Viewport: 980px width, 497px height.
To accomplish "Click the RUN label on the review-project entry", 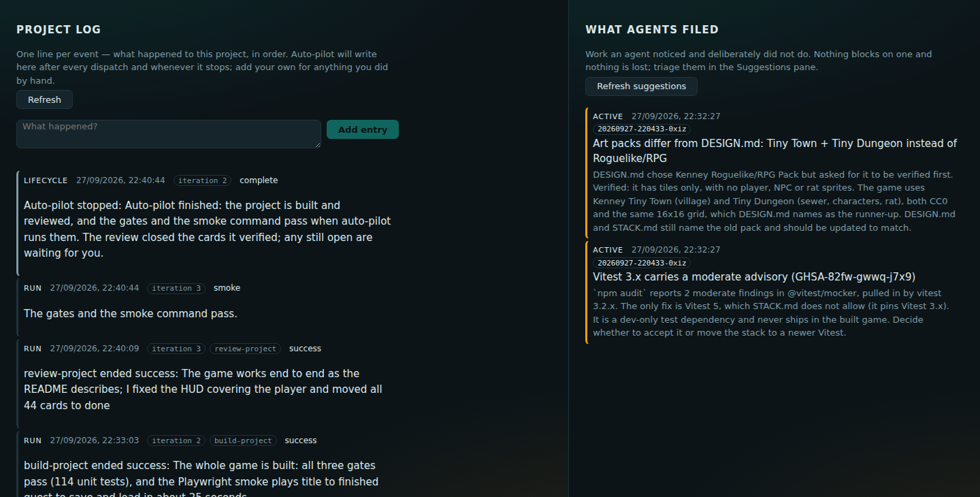I will 33,349.
